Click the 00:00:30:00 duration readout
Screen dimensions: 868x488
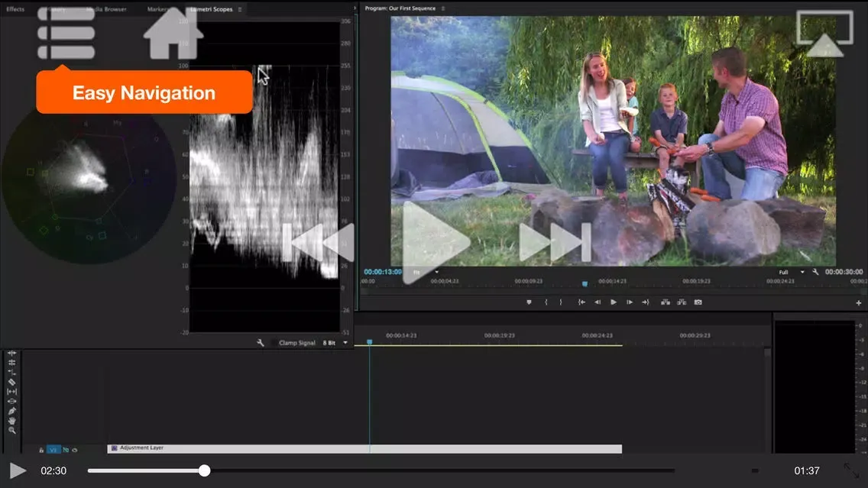(844, 272)
